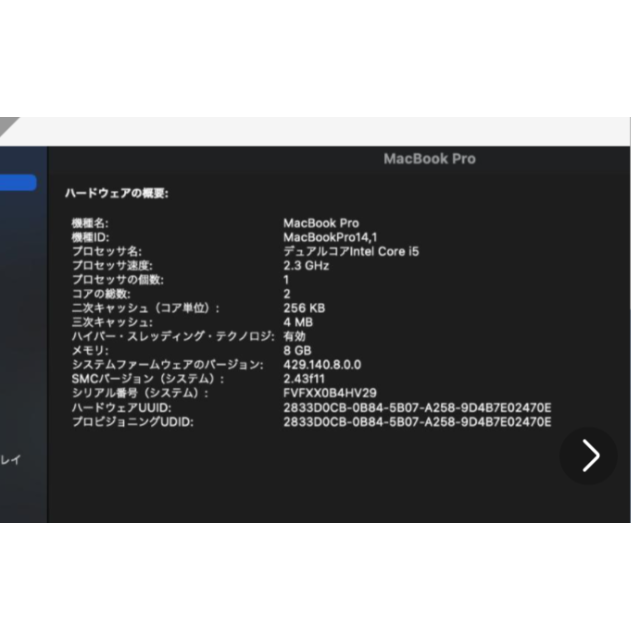This screenshot has width=640, height=640.
Task: Click the 2.3 GHz processor speed value
Action: [x=306, y=266]
